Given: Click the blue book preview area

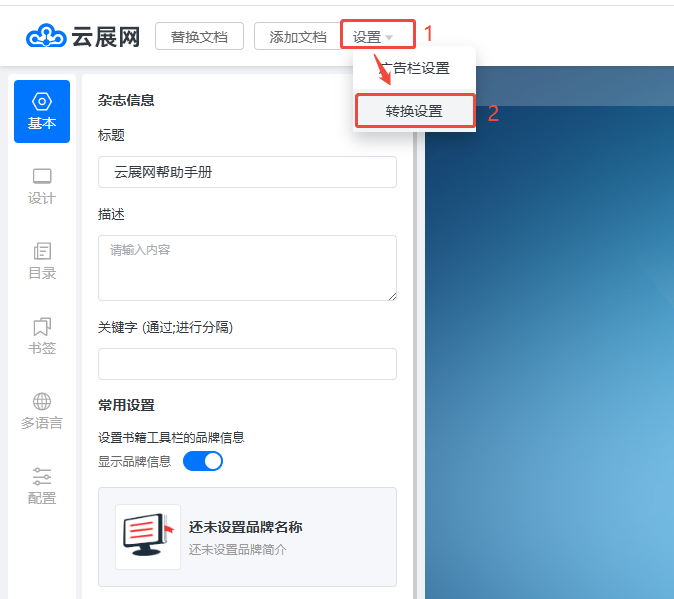Looking at the screenshot, I should click(549, 350).
